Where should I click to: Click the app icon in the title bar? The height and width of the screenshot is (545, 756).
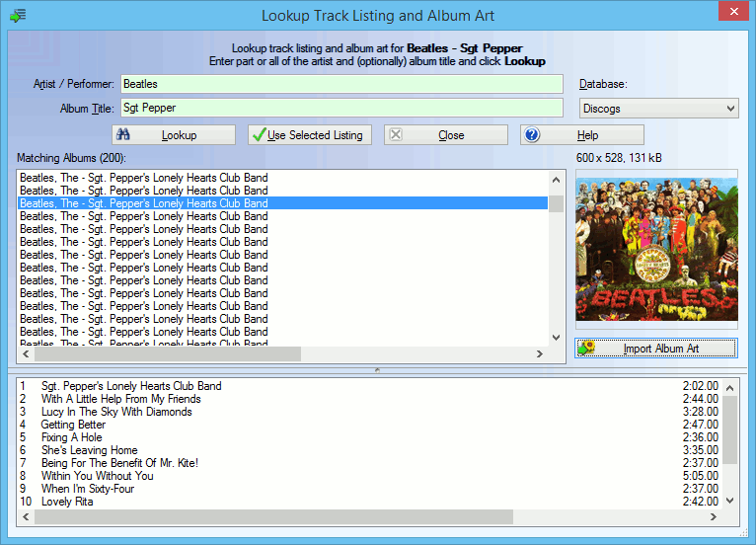pyautogui.click(x=18, y=16)
